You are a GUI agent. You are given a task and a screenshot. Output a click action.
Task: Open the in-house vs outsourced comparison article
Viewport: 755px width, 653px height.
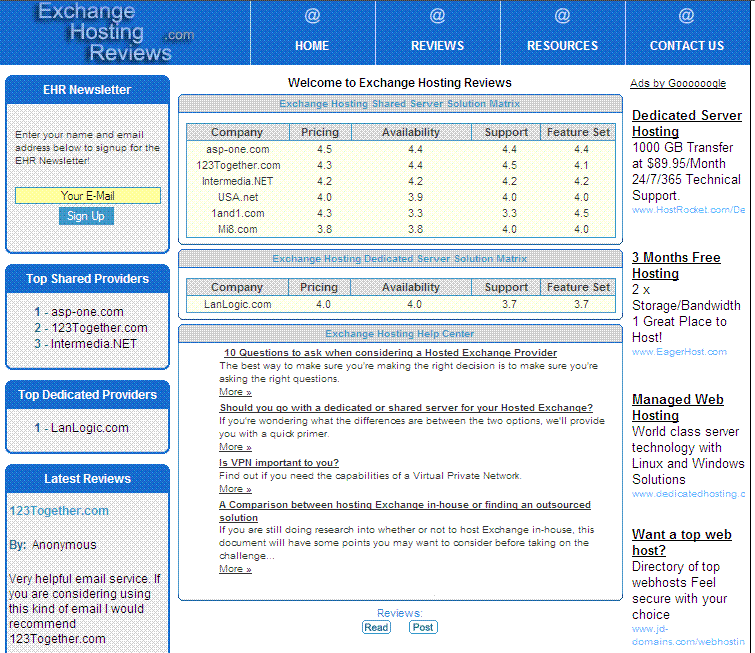pyautogui.click(x=405, y=511)
